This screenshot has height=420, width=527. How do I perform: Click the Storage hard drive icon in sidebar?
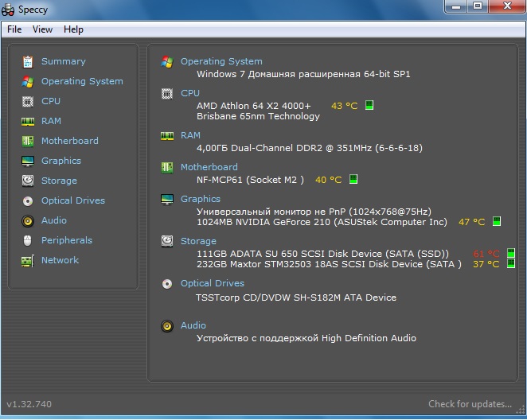point(28,181)
